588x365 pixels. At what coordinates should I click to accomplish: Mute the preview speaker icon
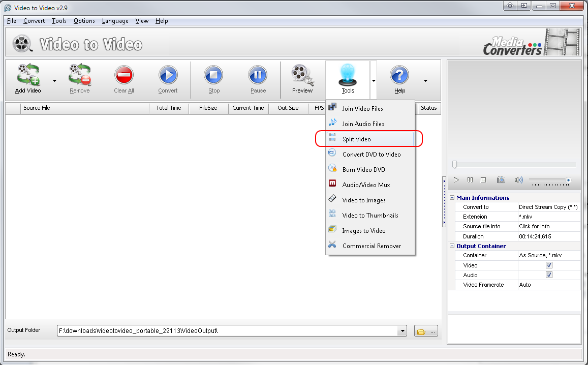pos(518,180)
